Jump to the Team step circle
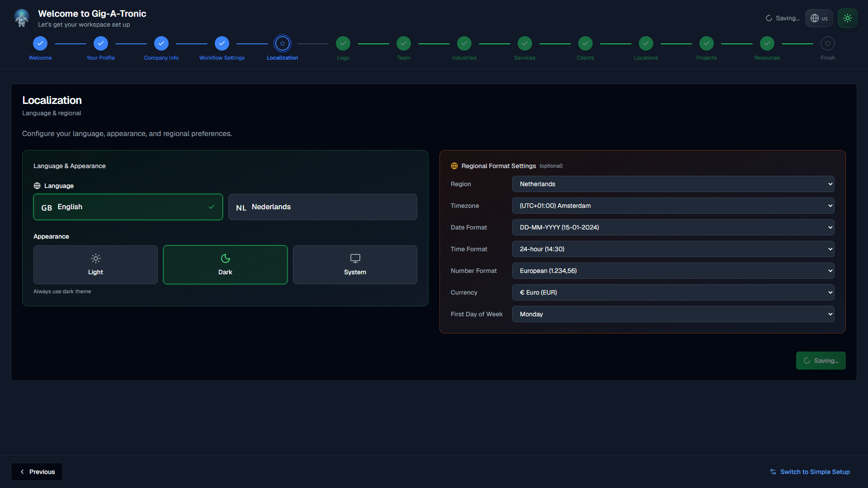 click(x=404, y=43)
